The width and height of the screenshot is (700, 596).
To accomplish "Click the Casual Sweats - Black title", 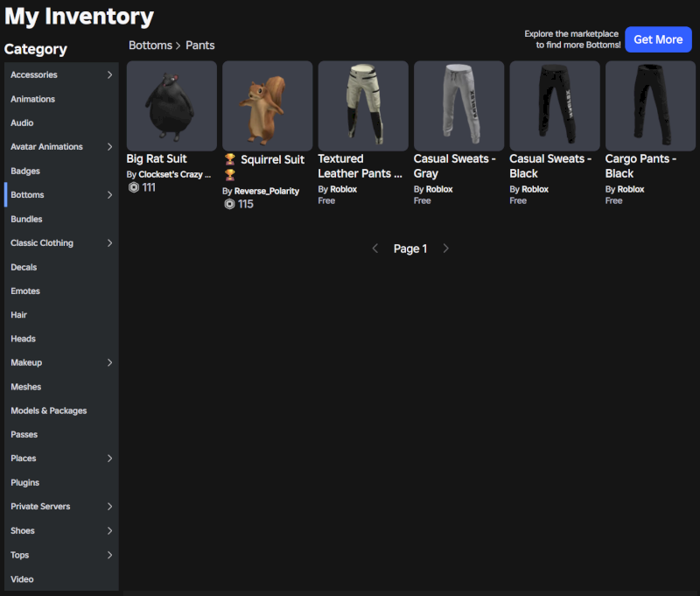I will point(550,166).
